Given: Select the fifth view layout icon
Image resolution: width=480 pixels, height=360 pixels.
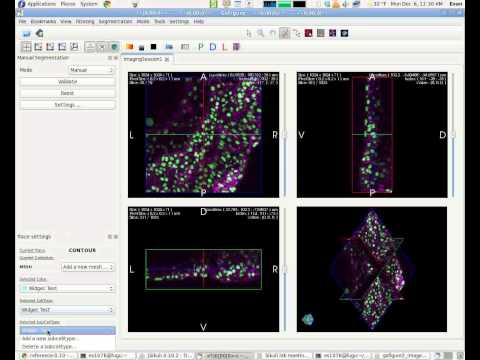Looking at the screenshot, I should 74,47.
